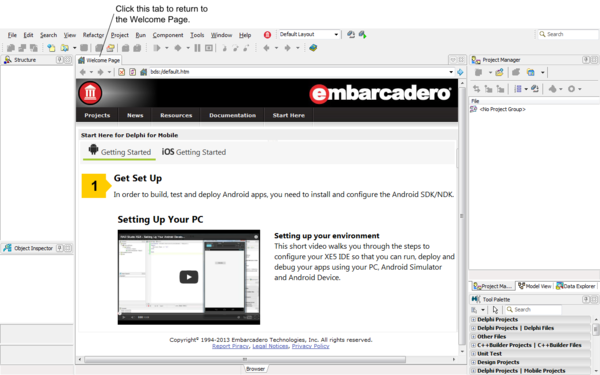Click the IDE Search box at top right

click(x=568, y=34)
